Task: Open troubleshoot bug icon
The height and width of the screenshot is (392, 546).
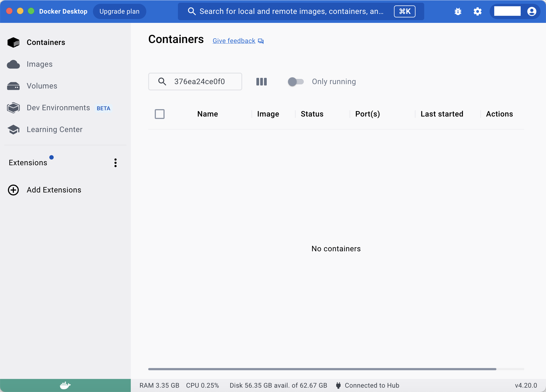Action: pyautogui.click(x=458, y=11)
